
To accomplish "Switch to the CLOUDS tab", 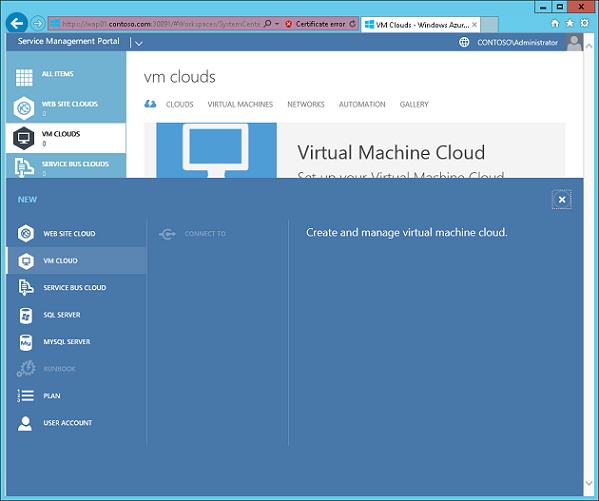I will 180,104.
